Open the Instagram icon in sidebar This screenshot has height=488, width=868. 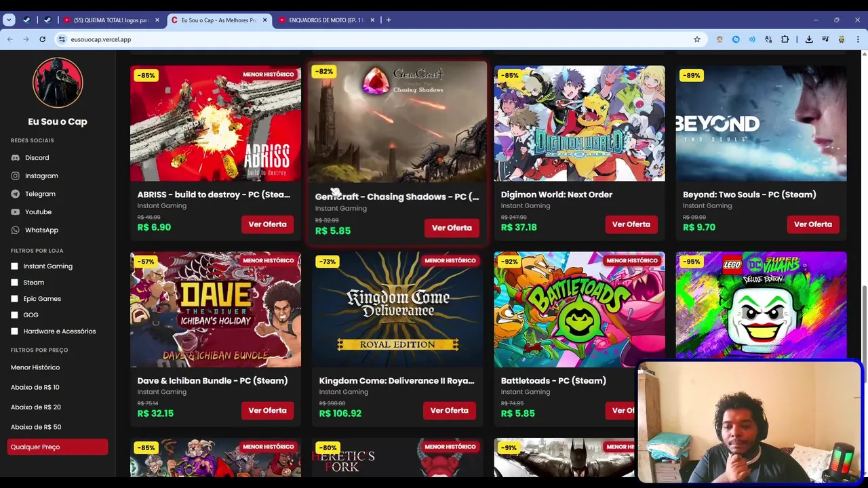click(16, 176)
